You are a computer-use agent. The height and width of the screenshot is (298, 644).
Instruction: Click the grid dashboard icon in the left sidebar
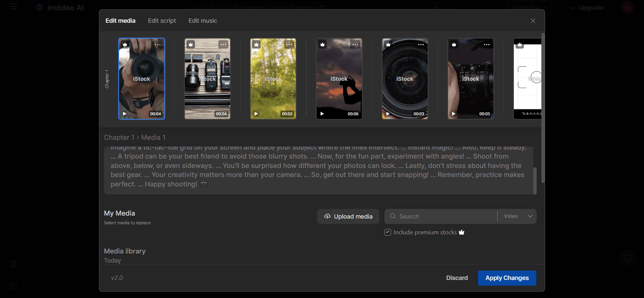tap(13, 264)
